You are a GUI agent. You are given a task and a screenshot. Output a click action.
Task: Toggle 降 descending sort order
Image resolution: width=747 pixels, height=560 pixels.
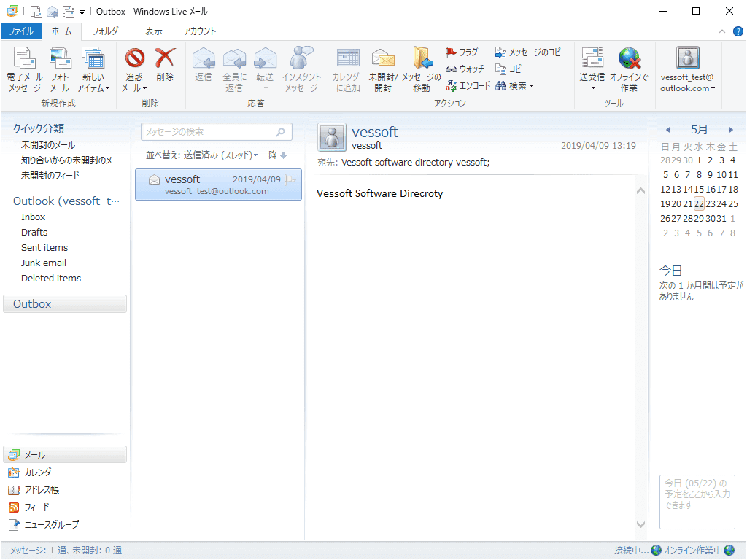click(x=277, y=155)
